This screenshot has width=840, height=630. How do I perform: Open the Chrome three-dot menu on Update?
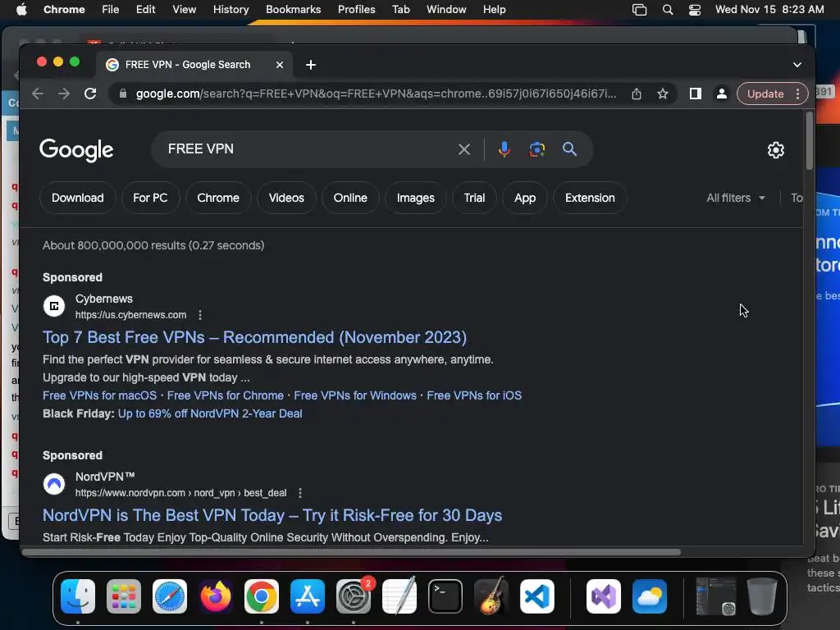point(797,94)
